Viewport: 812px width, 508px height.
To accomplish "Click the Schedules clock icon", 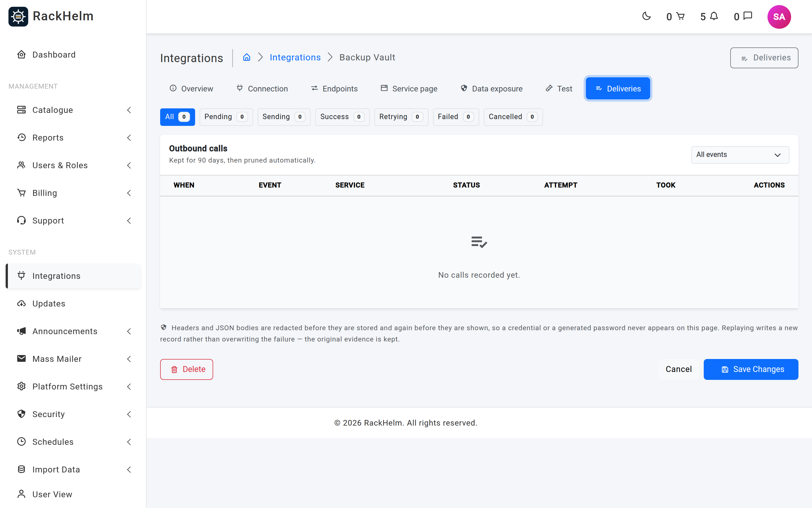I will 21,441.
